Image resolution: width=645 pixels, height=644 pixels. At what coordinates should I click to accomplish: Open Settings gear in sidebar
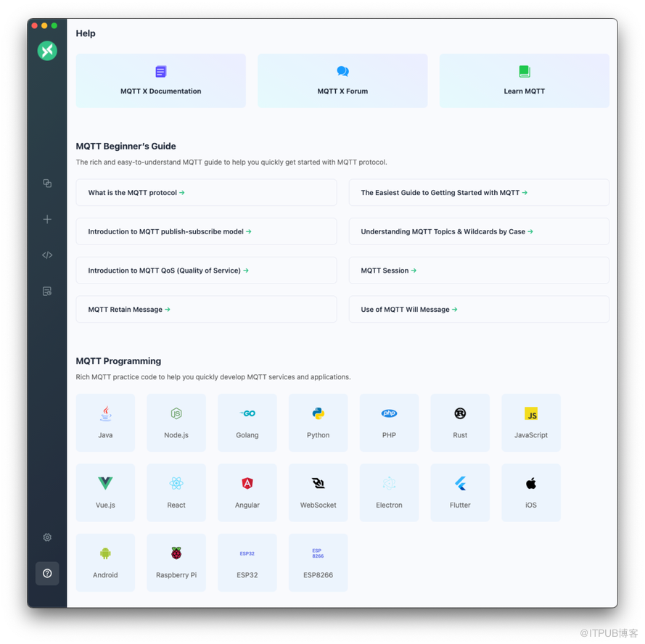[x=47, y=537]
